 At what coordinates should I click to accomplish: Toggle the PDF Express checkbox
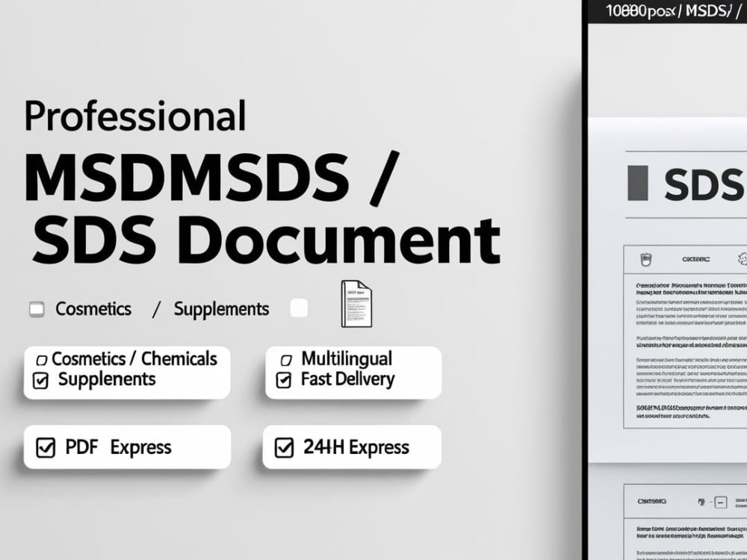pyautogui.click(x=46, y=447)
